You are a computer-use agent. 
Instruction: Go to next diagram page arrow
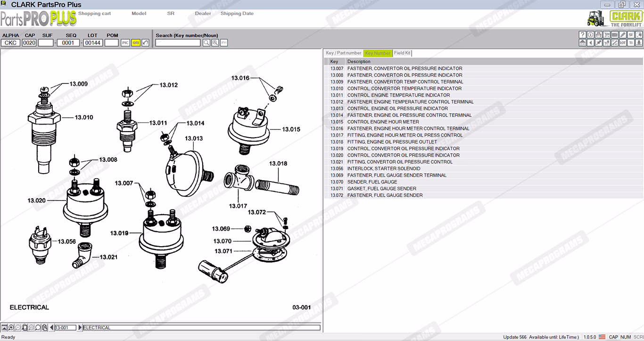80,327
